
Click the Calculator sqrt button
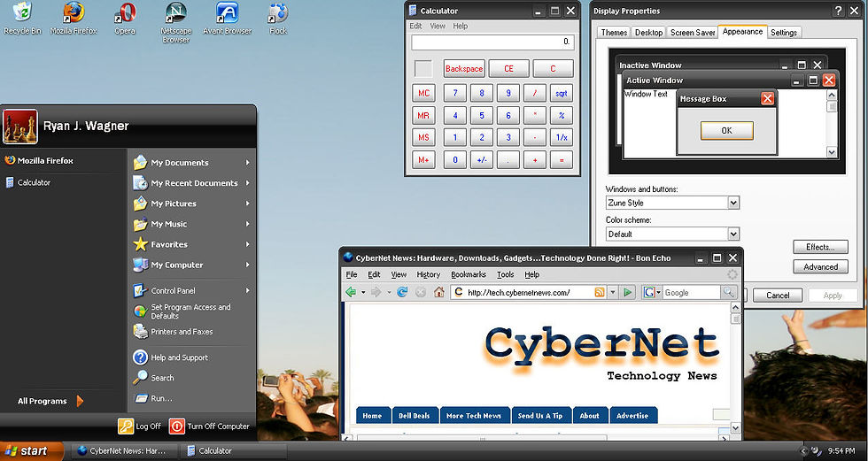562,94
